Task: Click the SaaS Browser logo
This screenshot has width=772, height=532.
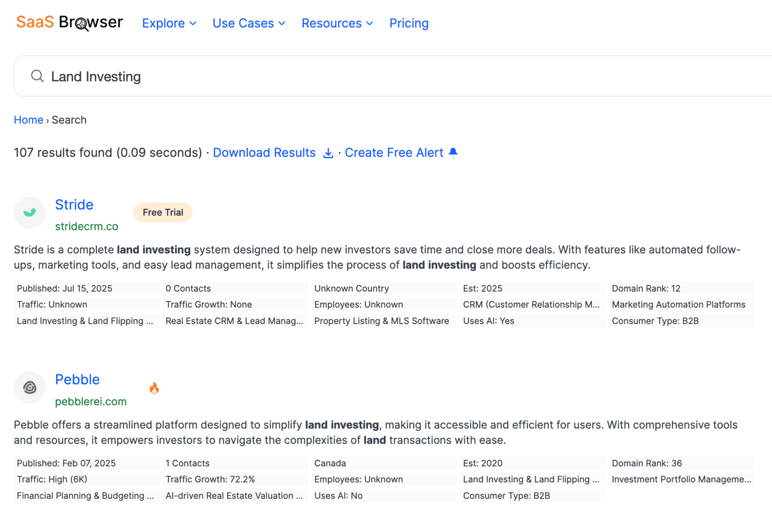Action: point(69,22)
